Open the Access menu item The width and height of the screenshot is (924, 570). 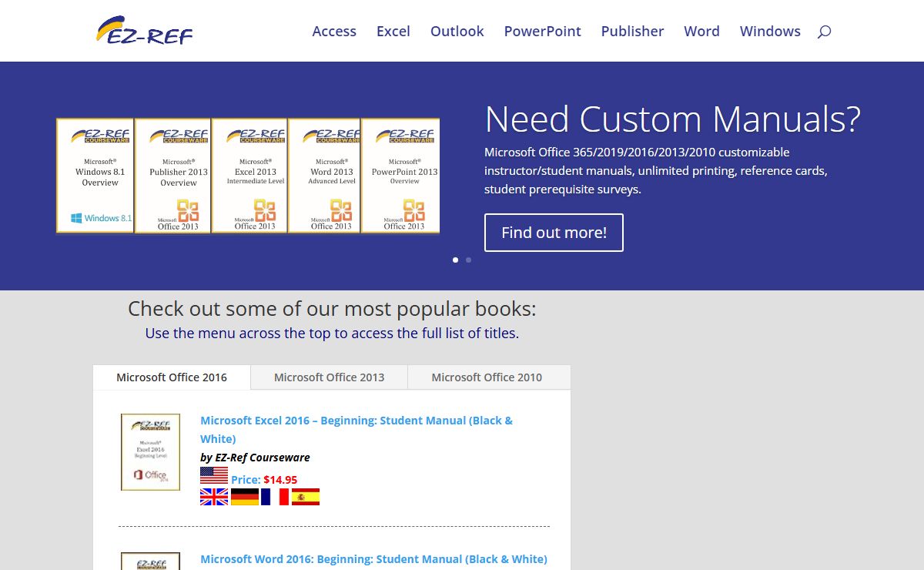[x=334, y=32]
